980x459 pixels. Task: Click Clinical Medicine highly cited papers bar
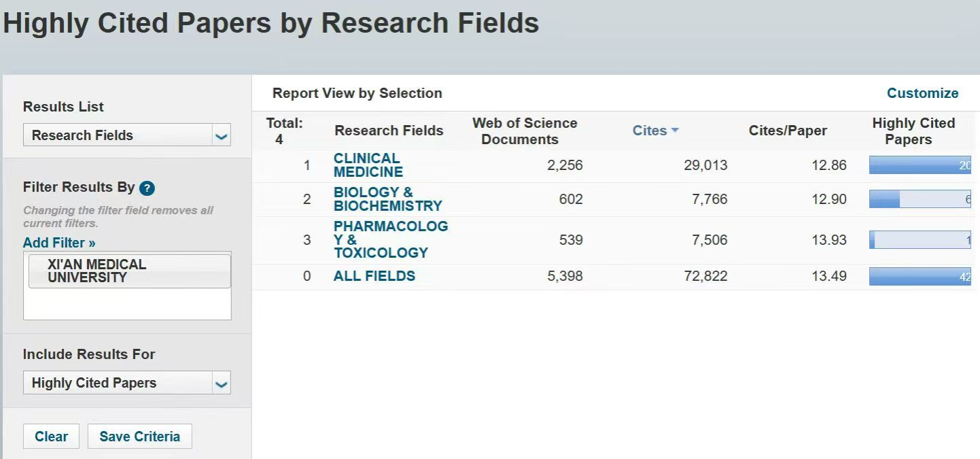[920, 165]
